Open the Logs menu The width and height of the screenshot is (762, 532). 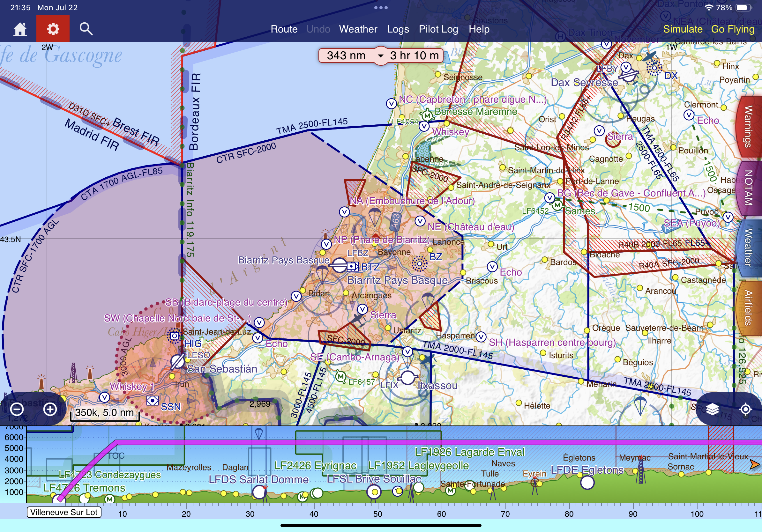398,29
